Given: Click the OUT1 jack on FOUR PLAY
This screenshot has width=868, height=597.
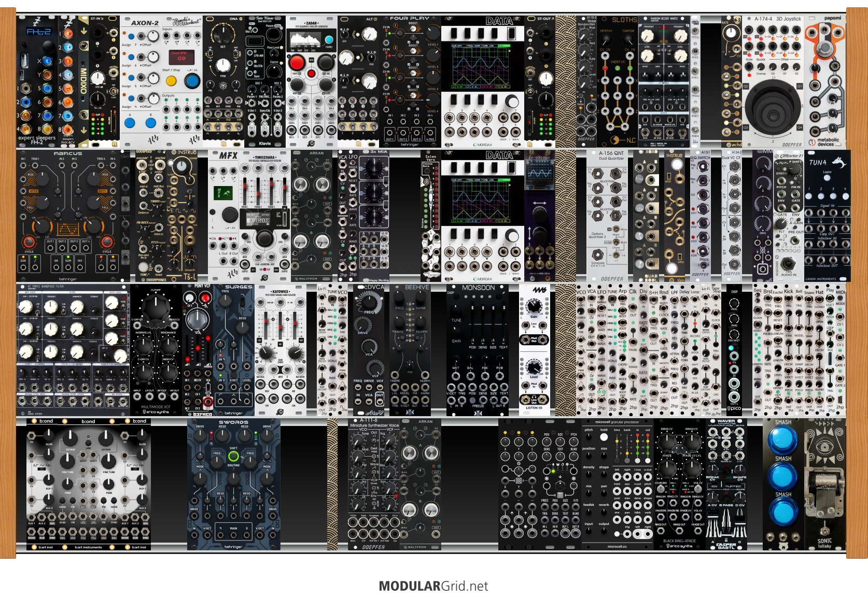Looking at the screenshot, I should click(x=390, y=133).
